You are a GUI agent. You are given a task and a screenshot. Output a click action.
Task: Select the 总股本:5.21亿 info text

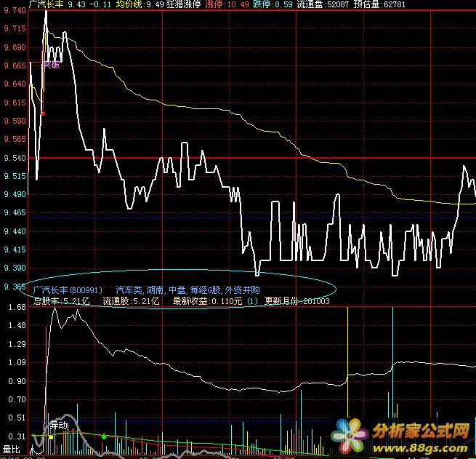tap(61, 301)
